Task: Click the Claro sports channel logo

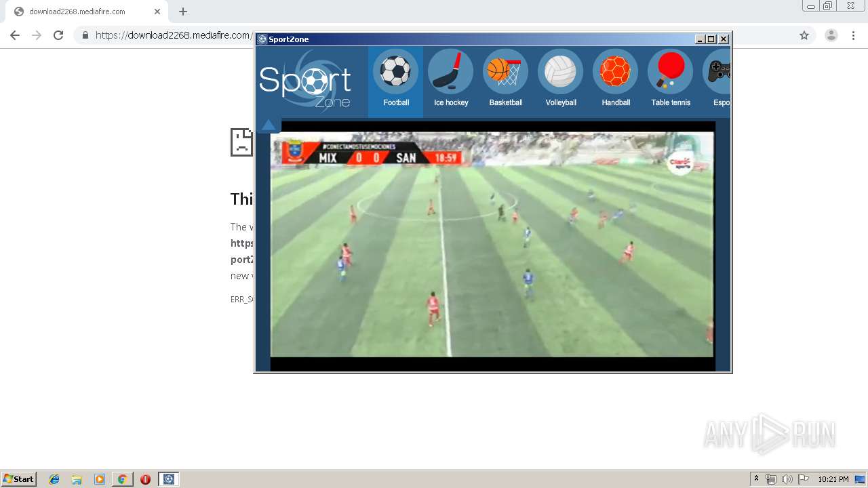Action: [x=680, y=163]
